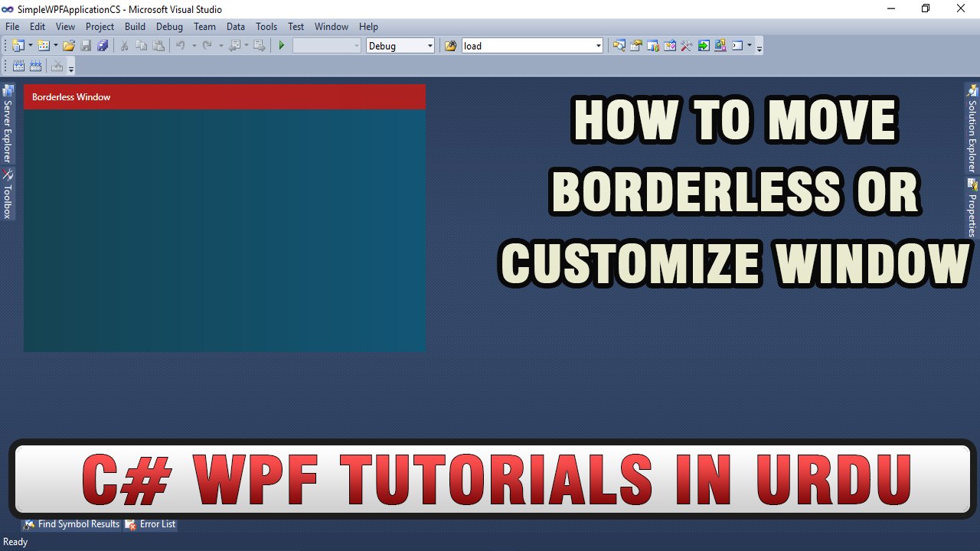Open the standard toolbar overflow options arrow
The height and width of the screenshot is (551, 980).
(x=759, y=47)
